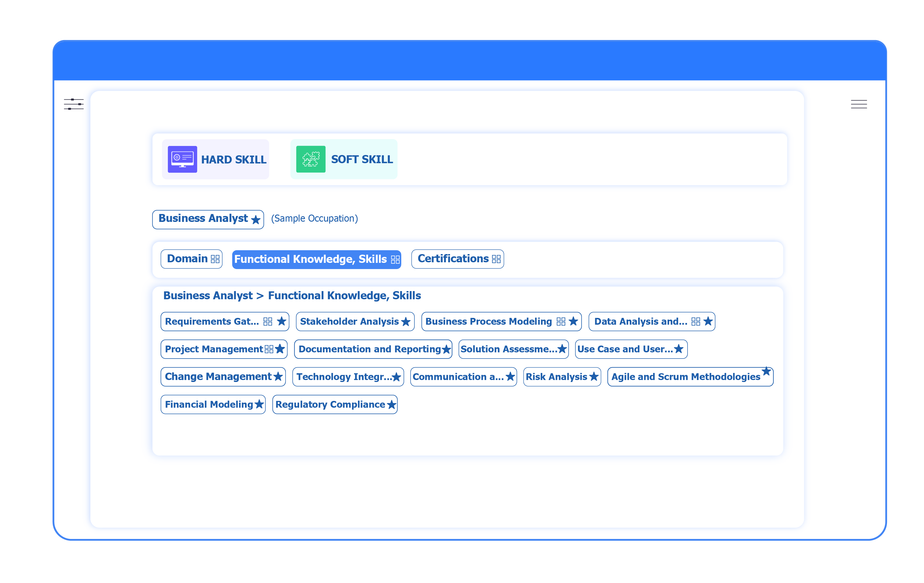Click star on Use Case and User...
The image size is (924, 583).
(679, 349)
